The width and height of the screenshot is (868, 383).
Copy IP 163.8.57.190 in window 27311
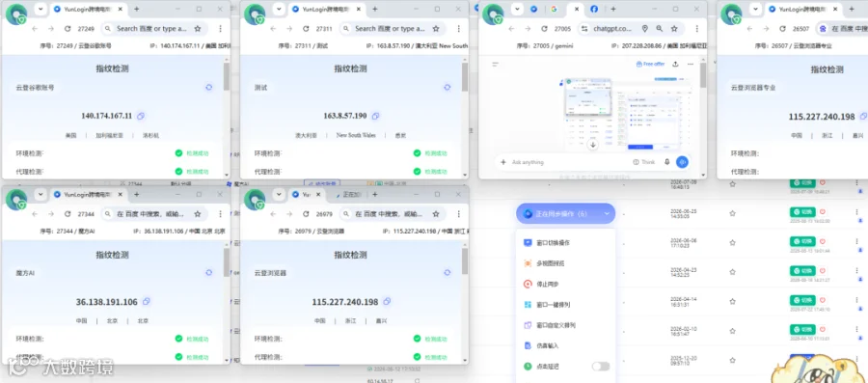click(375, 116)
